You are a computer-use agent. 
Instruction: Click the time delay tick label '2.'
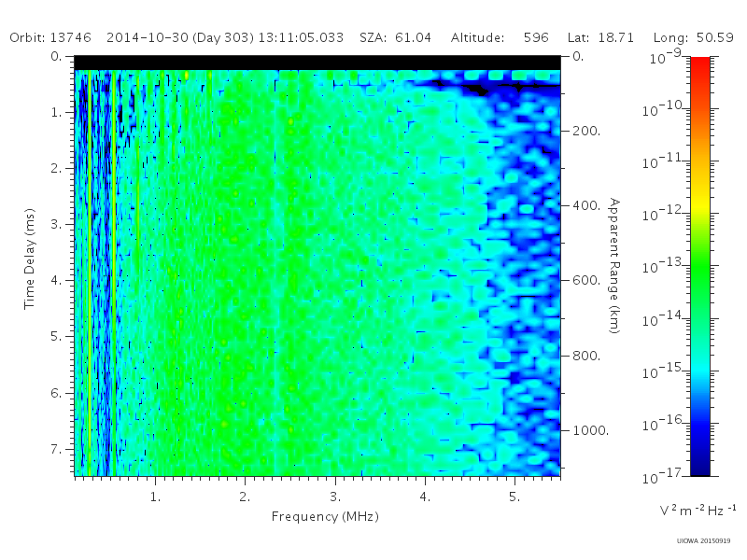tap(56, 168)
